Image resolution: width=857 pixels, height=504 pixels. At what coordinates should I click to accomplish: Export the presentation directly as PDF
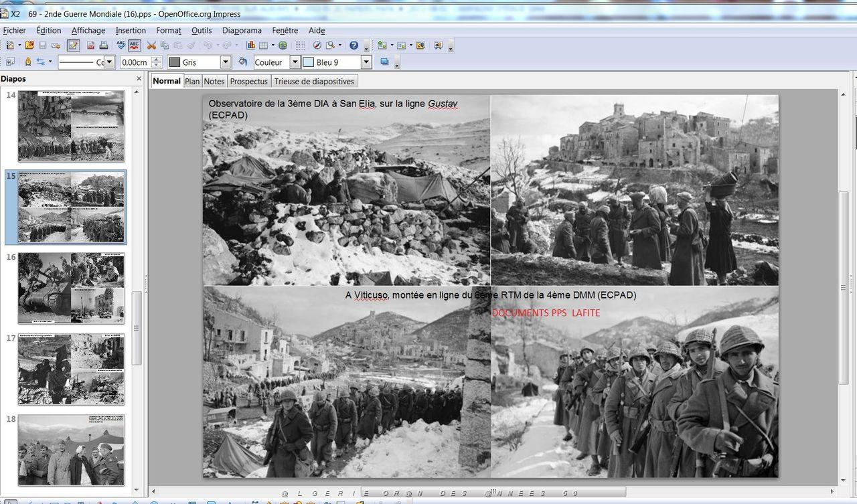90,45
